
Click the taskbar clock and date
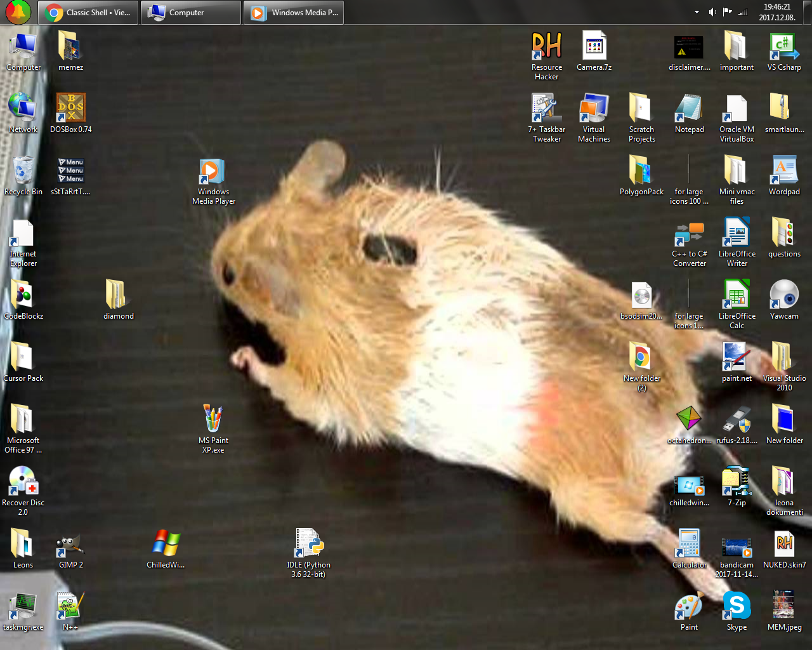point(777,12)
